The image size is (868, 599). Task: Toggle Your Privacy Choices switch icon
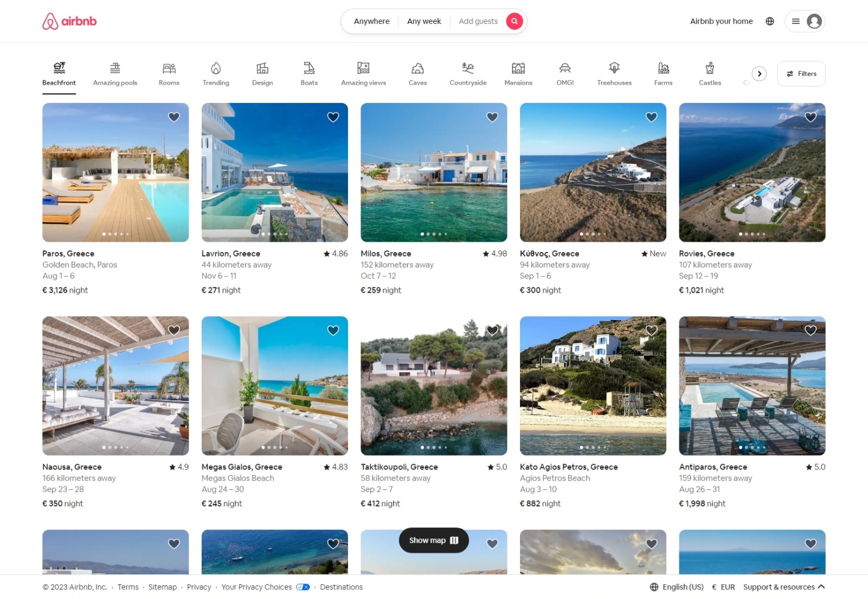click(x=303, y=587)
